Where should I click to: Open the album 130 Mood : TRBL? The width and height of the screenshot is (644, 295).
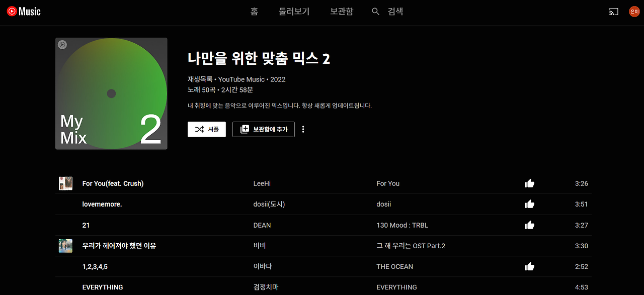pos(402,225)
